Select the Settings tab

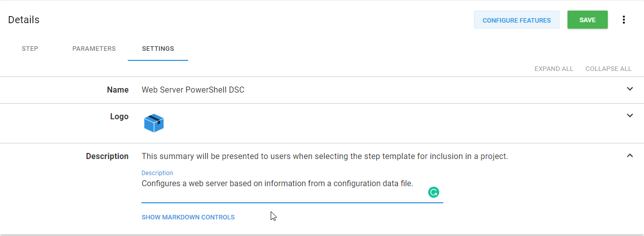pyautogui.click(x=158, y=49)
